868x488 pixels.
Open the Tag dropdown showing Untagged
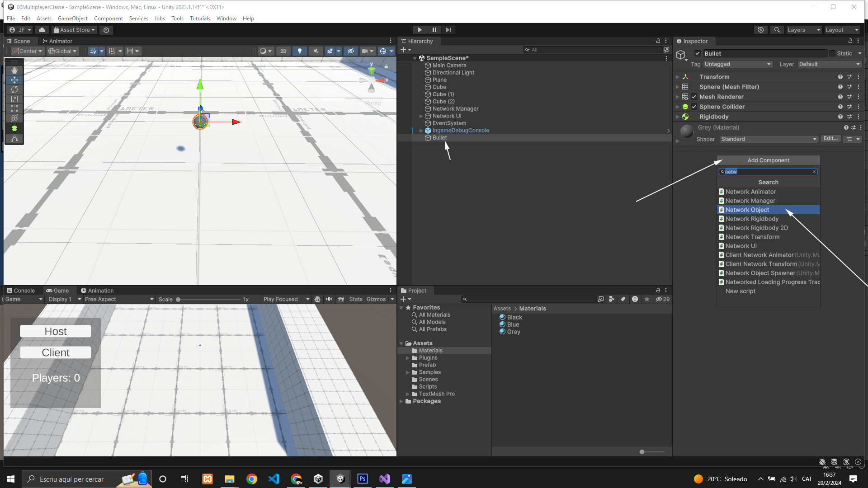click(737, 64)
